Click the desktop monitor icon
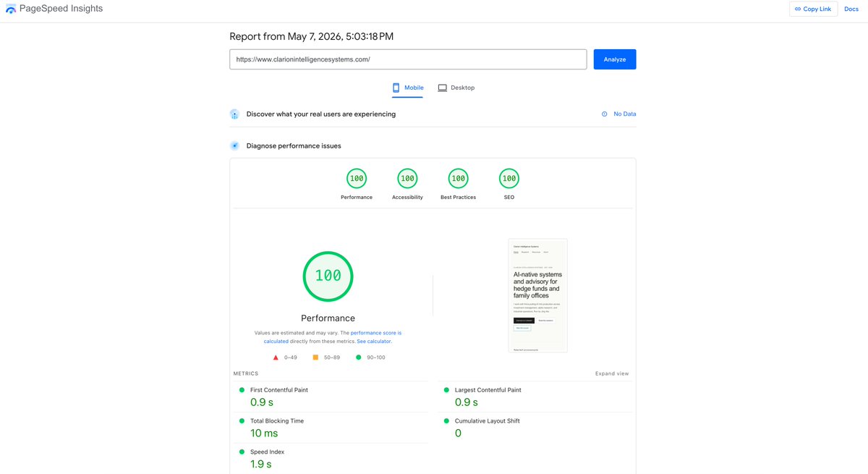 [x=442, y=88]
